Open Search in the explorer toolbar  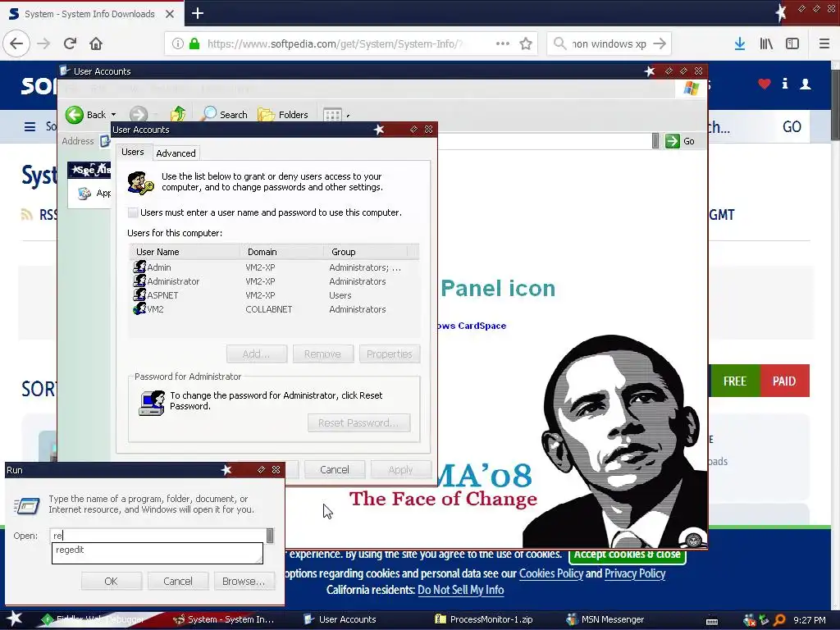[x=224, y=114]
